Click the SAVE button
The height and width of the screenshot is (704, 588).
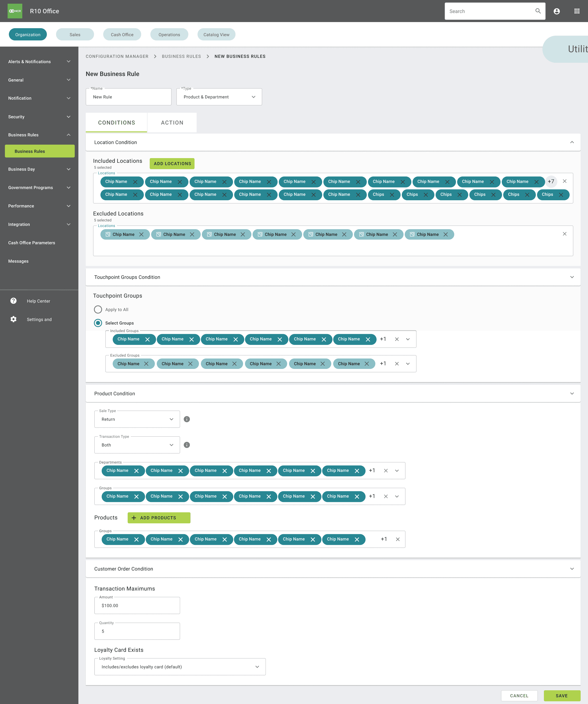[x=562, y=696]
